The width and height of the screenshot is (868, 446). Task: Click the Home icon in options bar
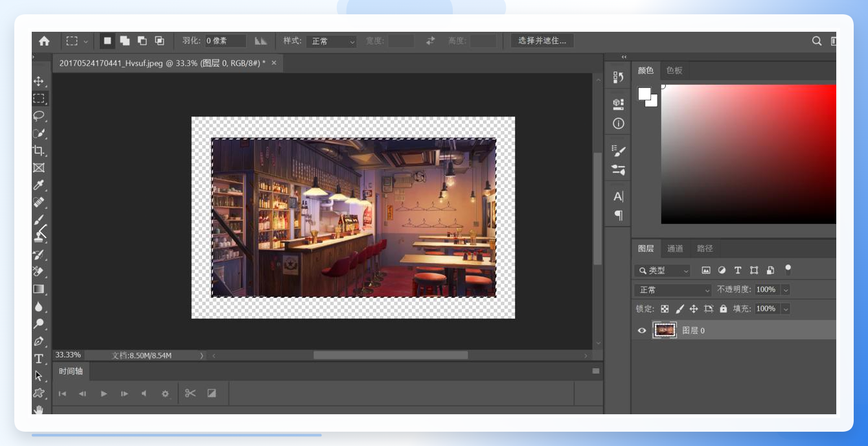[x=44, y=41]
